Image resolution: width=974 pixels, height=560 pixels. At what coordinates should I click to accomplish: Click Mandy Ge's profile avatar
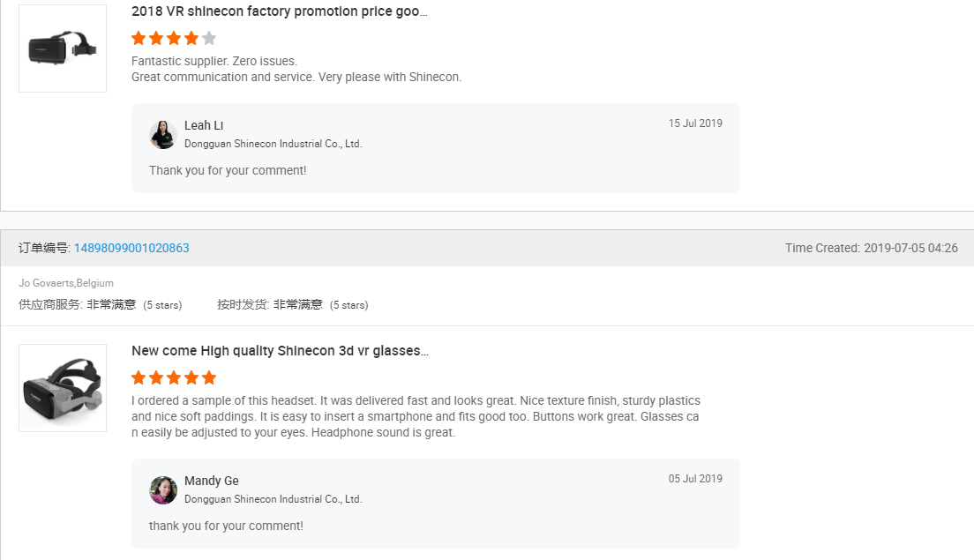(x=163, y=489)
